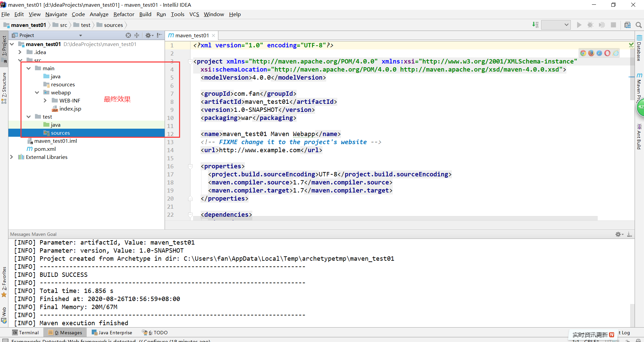Screen dimensions: 644x342
Task: Switch to Messages tool window
Action: pos(65,333)
